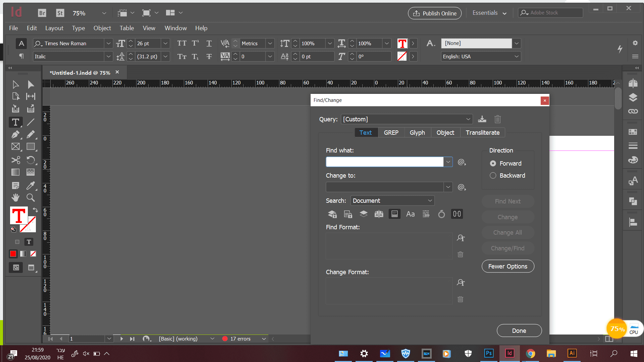Image resolution: width=644 pixels, height=362 pixels.
Task: Select the Scissors tool
Action: coord(15,160)
